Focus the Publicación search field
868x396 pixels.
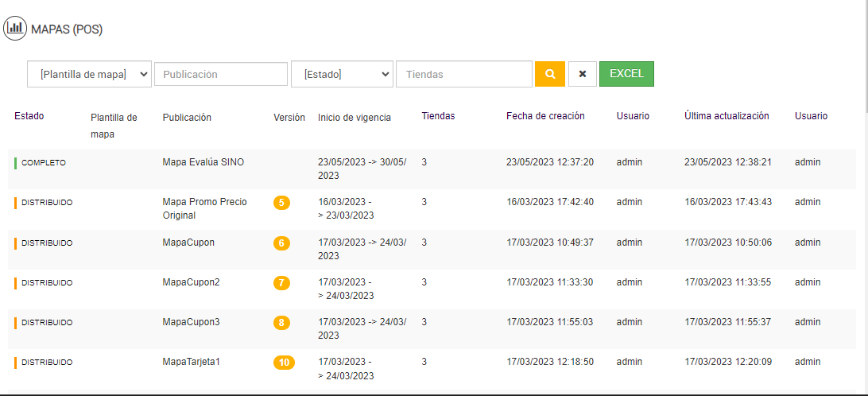(221, 74)
